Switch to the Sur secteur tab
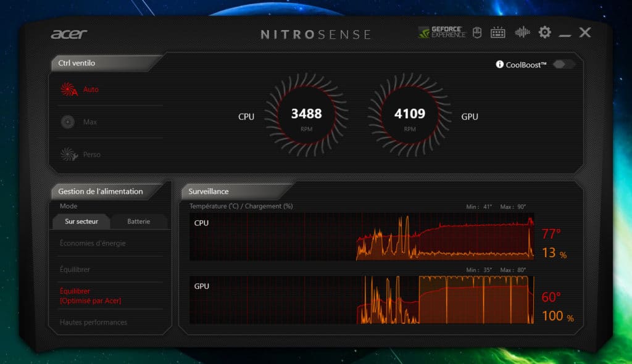 (81, 221)
